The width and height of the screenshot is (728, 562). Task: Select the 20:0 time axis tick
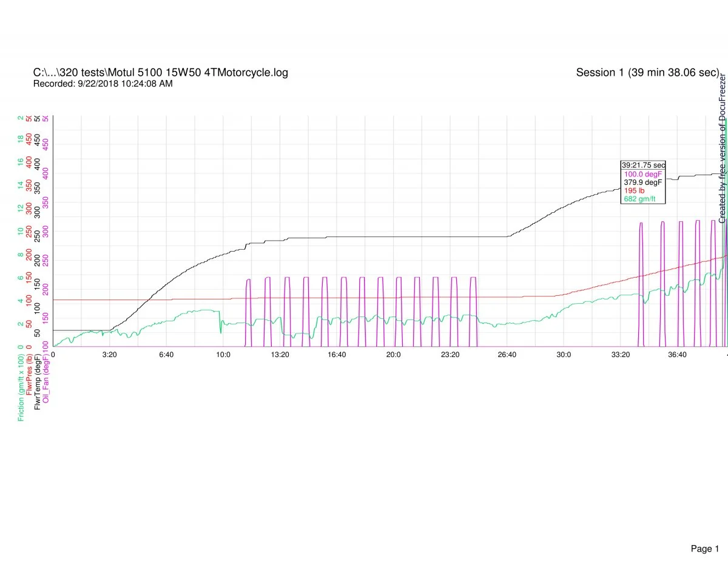393,355
